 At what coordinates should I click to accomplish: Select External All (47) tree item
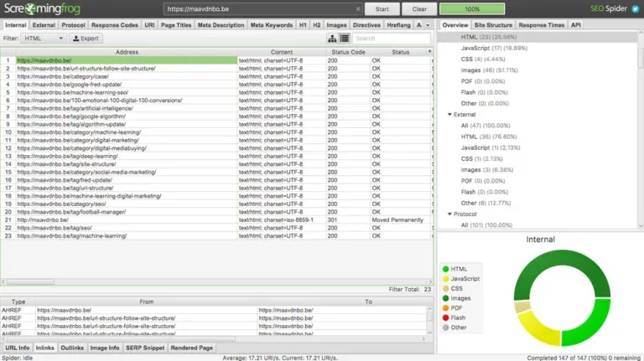pyautogui.click(x=485, y=126)
